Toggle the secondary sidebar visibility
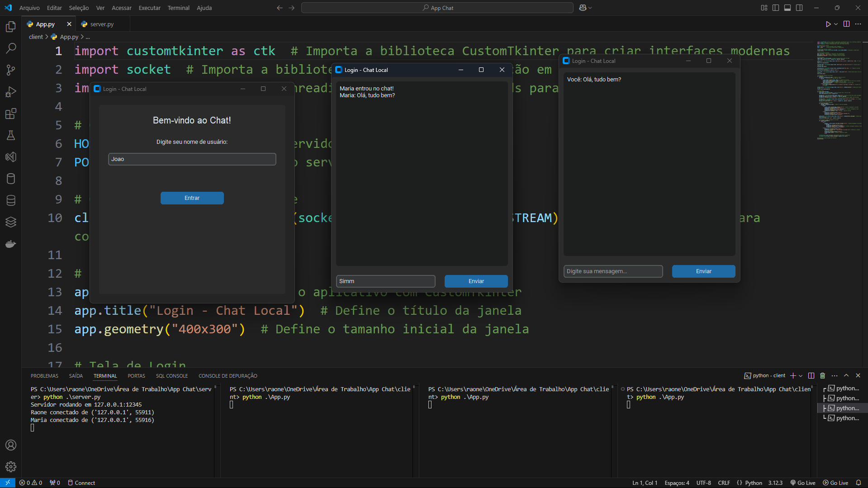Viewport: 868px width, 488px height. (x=799, y=8)
